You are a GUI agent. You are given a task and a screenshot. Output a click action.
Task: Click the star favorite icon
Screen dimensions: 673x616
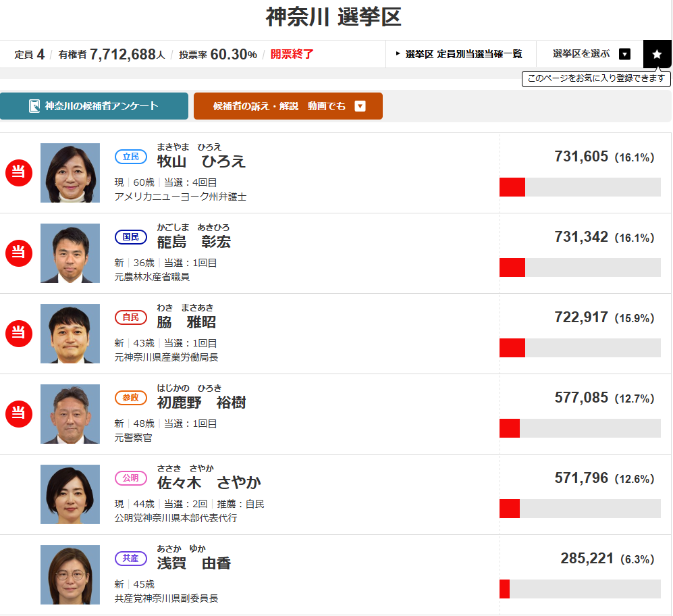(x=657, y=54)
